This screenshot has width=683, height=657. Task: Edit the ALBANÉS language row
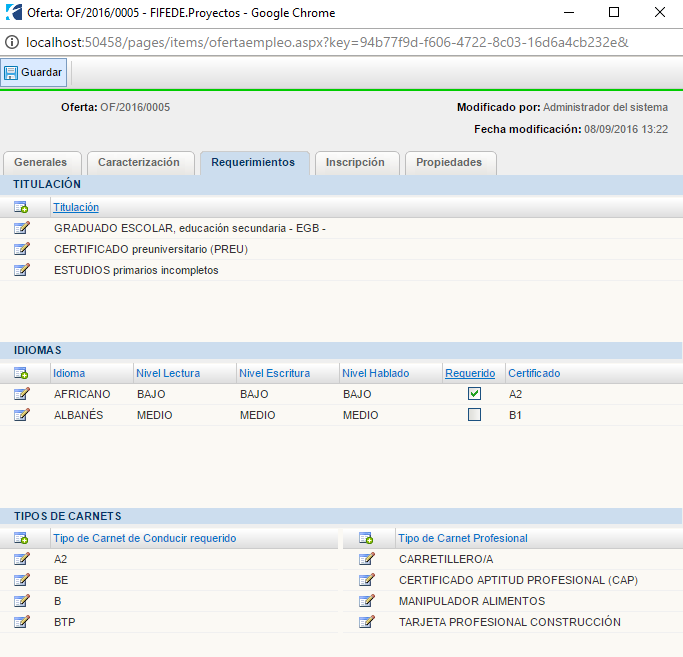click(x=21, y=415)
